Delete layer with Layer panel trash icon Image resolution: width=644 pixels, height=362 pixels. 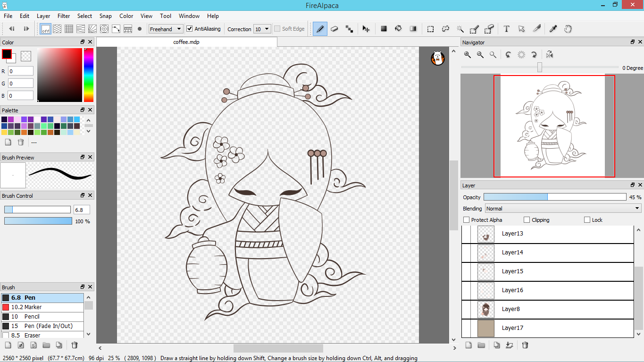(525, 345)
